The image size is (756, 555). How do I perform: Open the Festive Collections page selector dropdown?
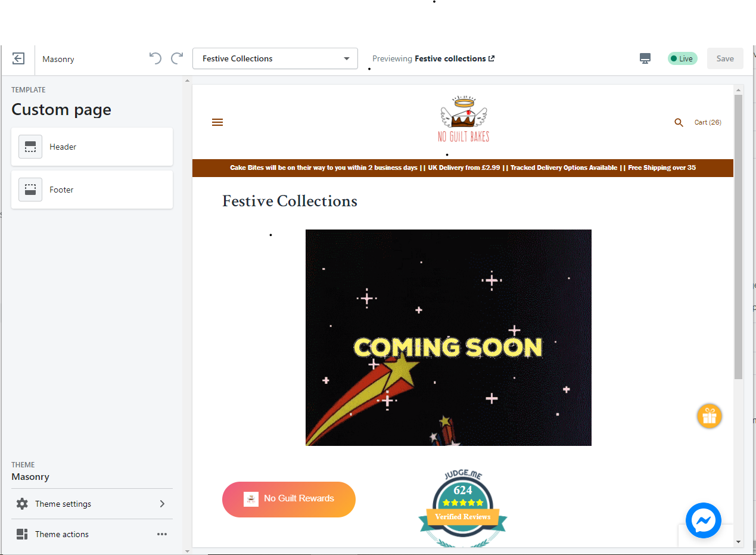coord(275,58)
